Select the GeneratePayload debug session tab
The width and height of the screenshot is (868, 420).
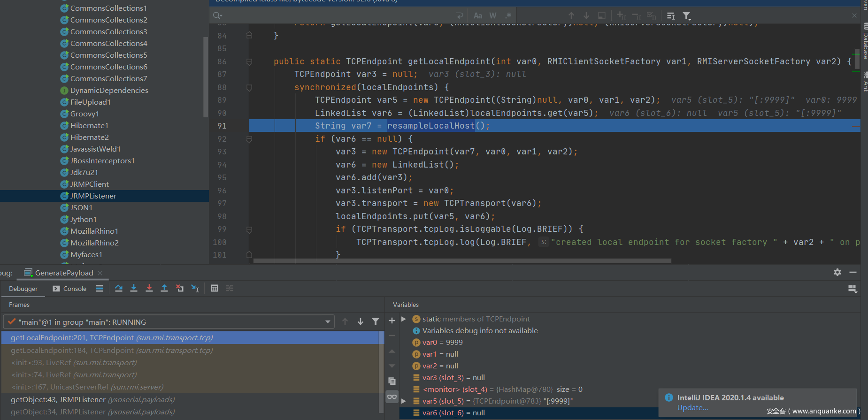pyautogui.click(x=64, y=273)
